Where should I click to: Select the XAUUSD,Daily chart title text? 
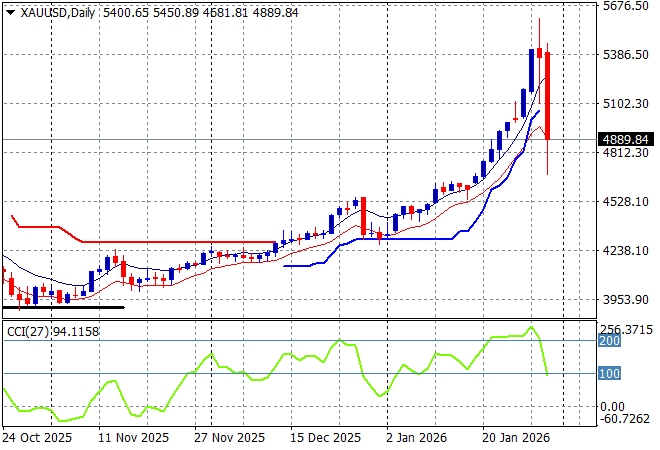[x=54, y=10]
